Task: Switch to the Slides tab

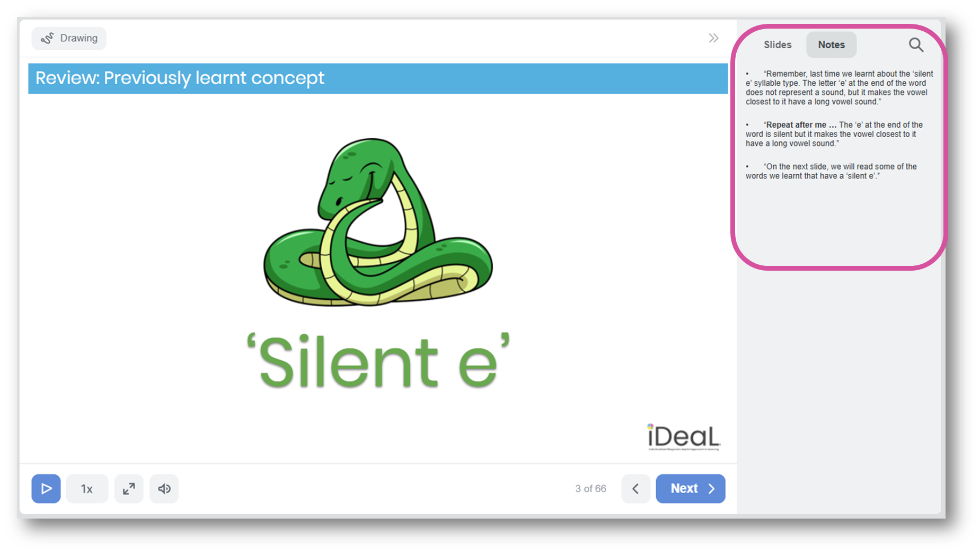Action: click(x=778, y=44)
